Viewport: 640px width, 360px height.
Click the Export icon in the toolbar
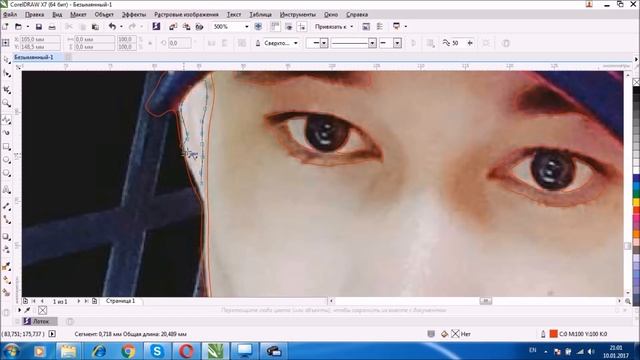point(187,27)
